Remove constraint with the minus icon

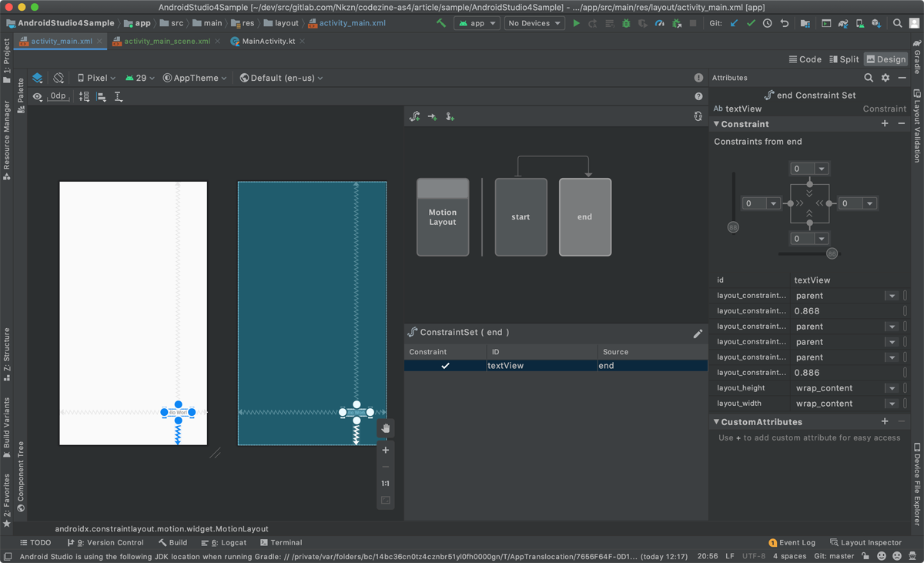coord(902,124)
